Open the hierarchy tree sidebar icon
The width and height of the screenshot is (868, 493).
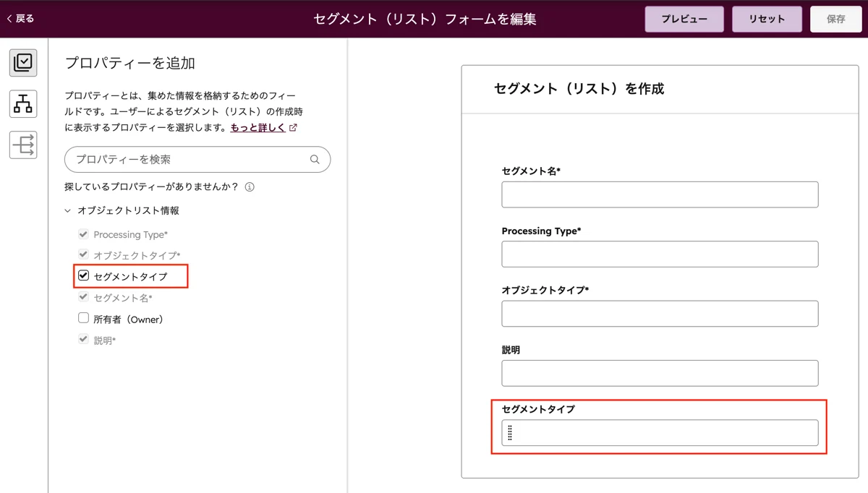pyautogui.click(x=23, y=104)
